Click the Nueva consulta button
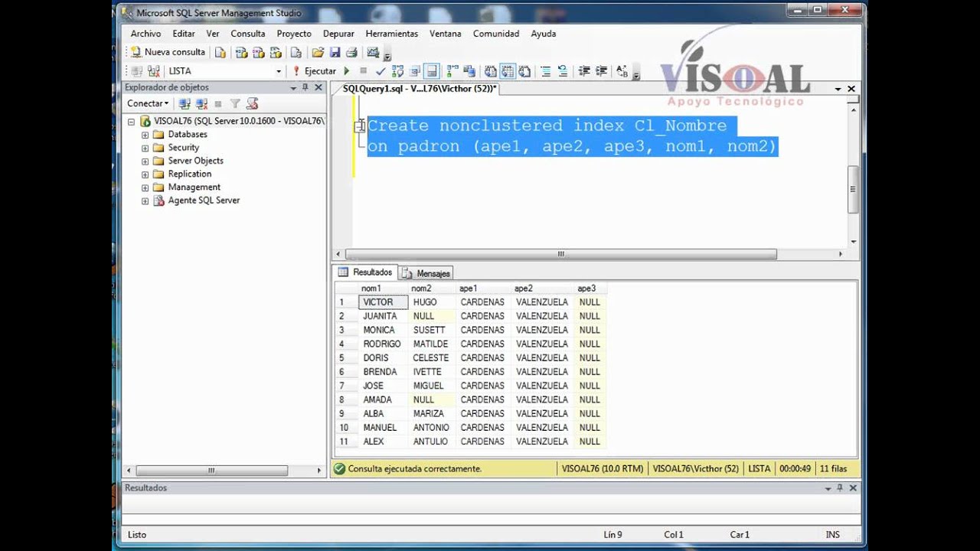Screen dimensions: 980x551 pyautogui.click(x=168, y=52)
